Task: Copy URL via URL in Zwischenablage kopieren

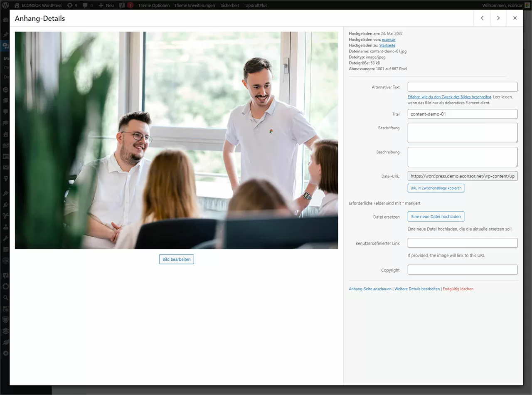Action: tap(436, 188)
